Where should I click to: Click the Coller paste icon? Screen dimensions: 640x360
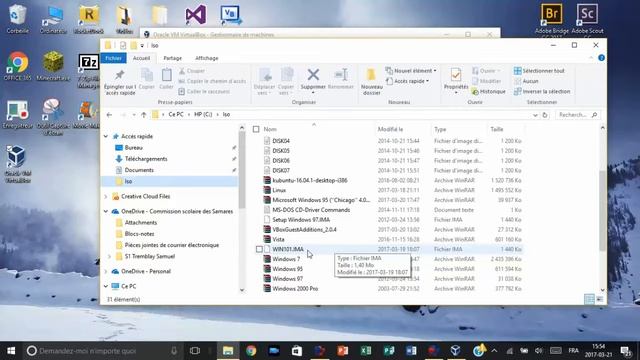coord(167,75)
